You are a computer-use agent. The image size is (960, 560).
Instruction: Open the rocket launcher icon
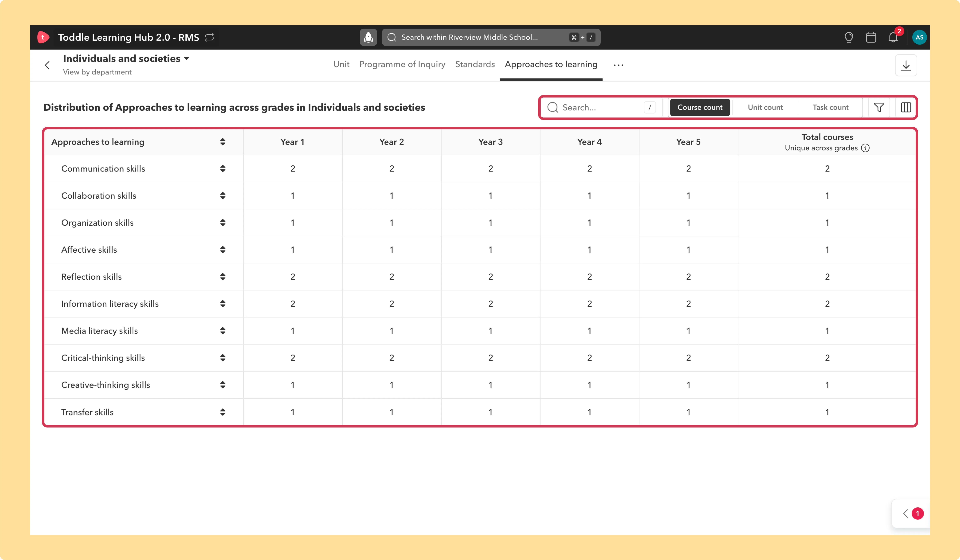point(368,37)
